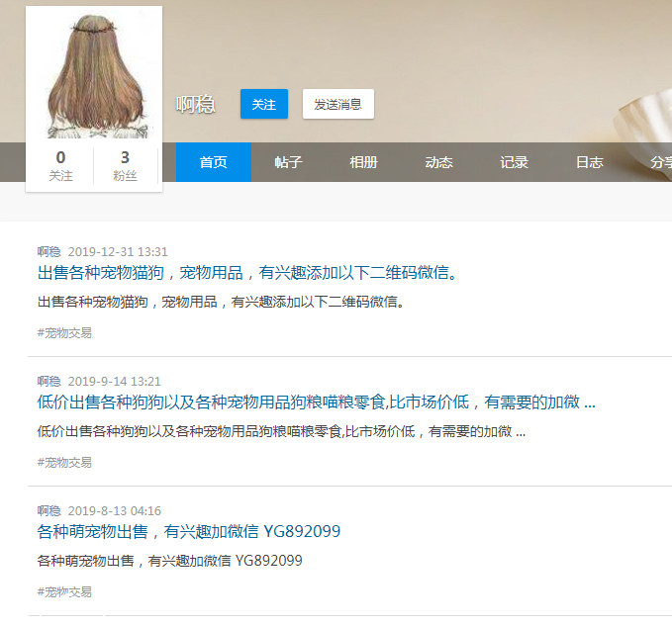Image resolution: width=672 pixels, height=627 pixels.
Task: Select the partially visible 分享 tab
Action: [659, 162]
